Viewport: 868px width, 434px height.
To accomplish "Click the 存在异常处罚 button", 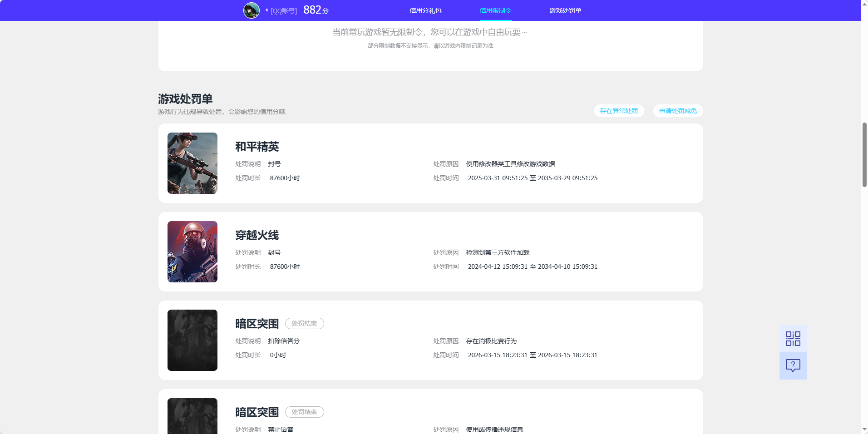I will tap(618, 111).
